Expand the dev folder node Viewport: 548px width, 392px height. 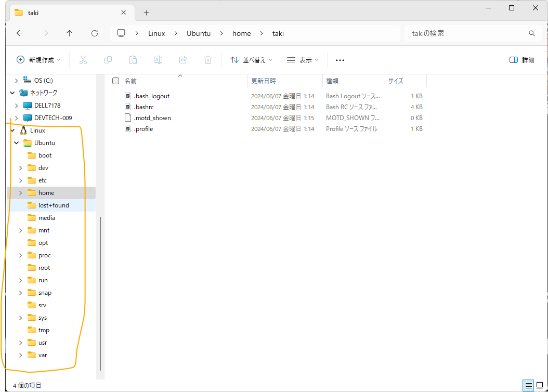point(21,168)
